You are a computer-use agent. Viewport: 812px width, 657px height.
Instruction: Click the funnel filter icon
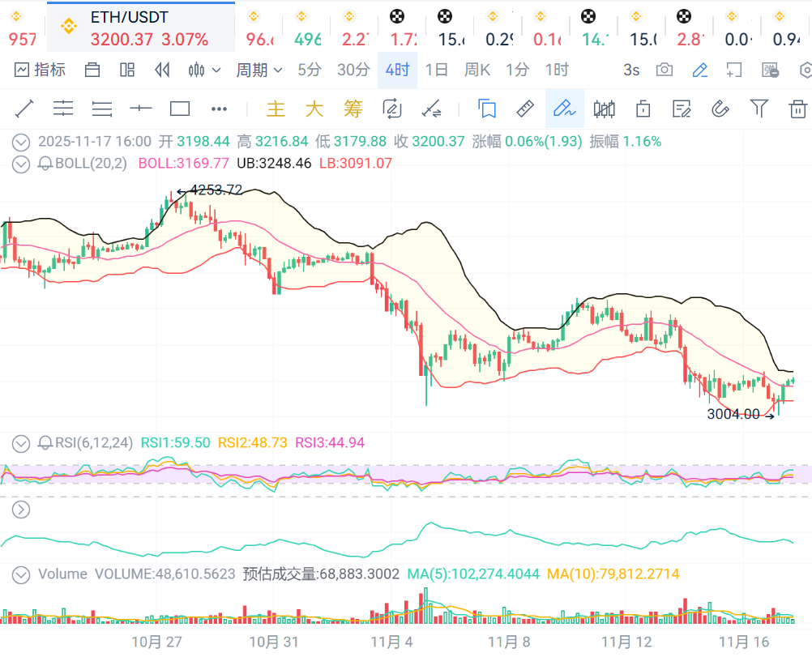(759, 109)
